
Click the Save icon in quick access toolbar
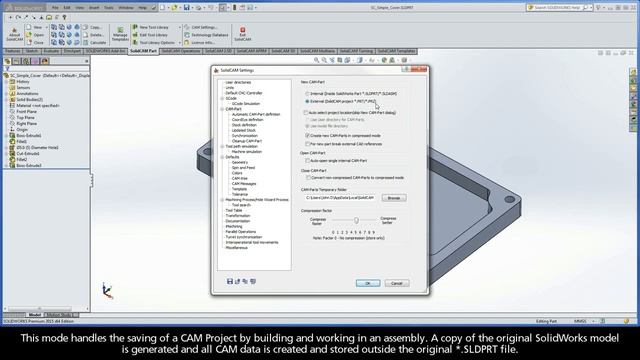point(187,7)
